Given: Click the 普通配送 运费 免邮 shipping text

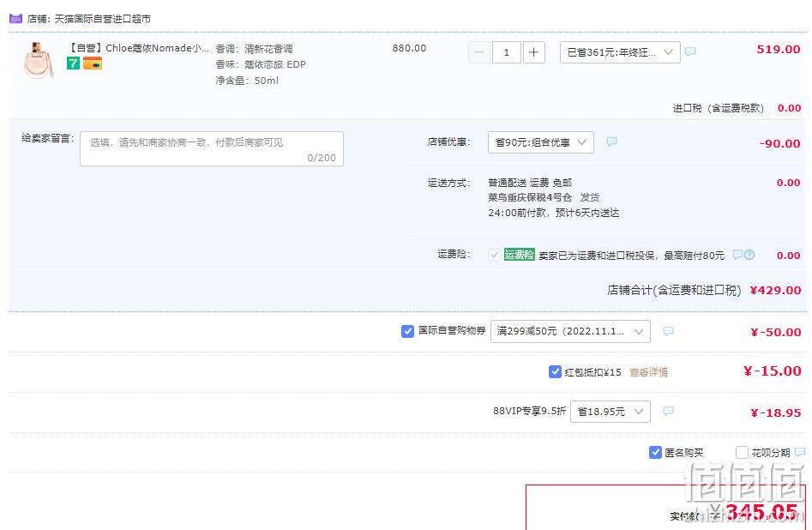Looking at the screenshot, I should pyautogui.click(x=530, y=183).
